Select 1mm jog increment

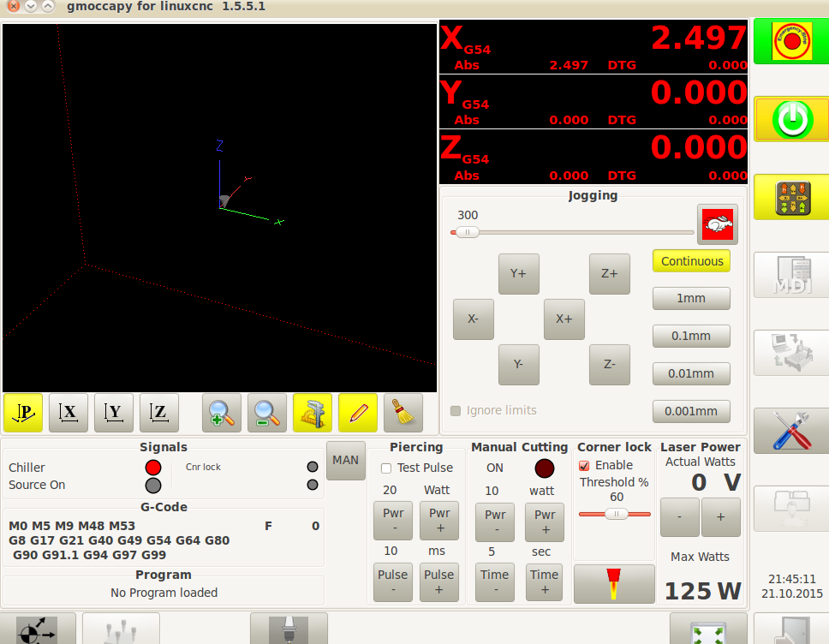click(691, 298)
